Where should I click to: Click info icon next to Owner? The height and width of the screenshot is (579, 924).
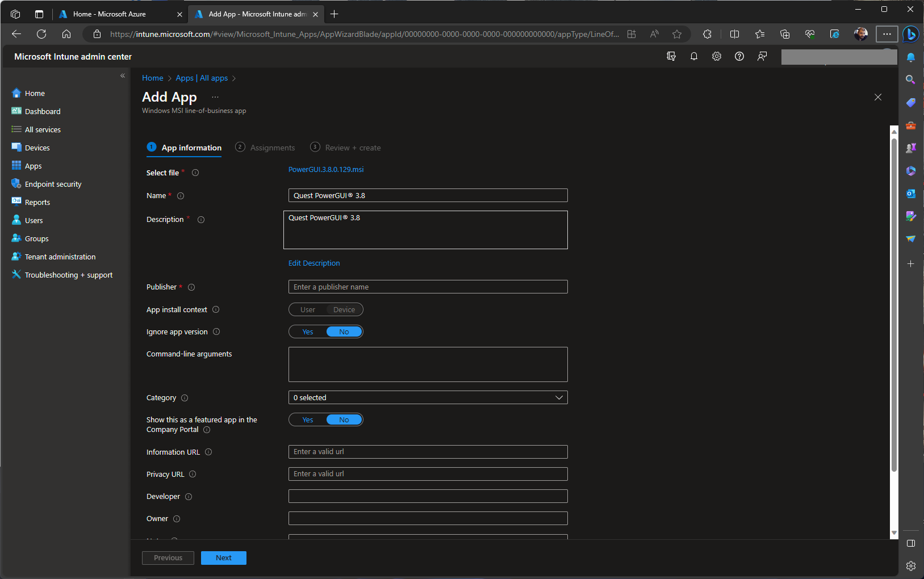click(177, 519)
